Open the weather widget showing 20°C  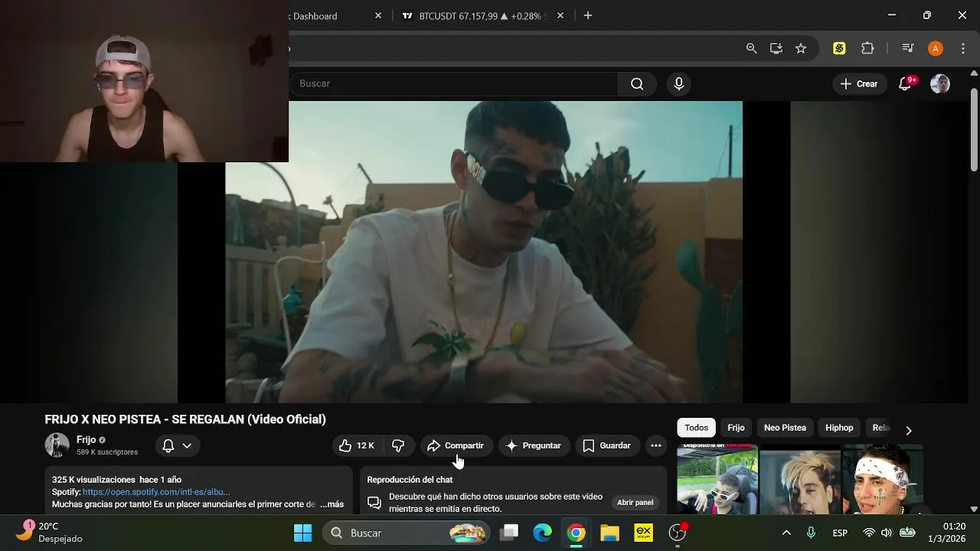coord(51,533)
